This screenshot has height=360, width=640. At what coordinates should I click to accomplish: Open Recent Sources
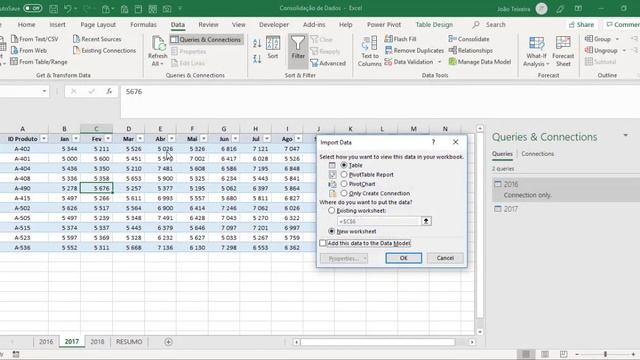(97, 39)
